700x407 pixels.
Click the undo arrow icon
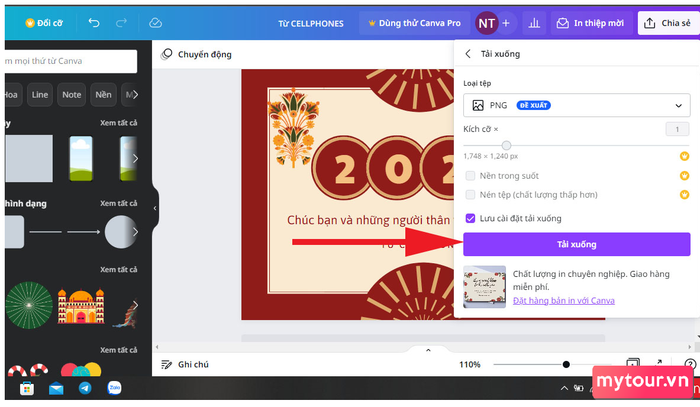(94, 23)
